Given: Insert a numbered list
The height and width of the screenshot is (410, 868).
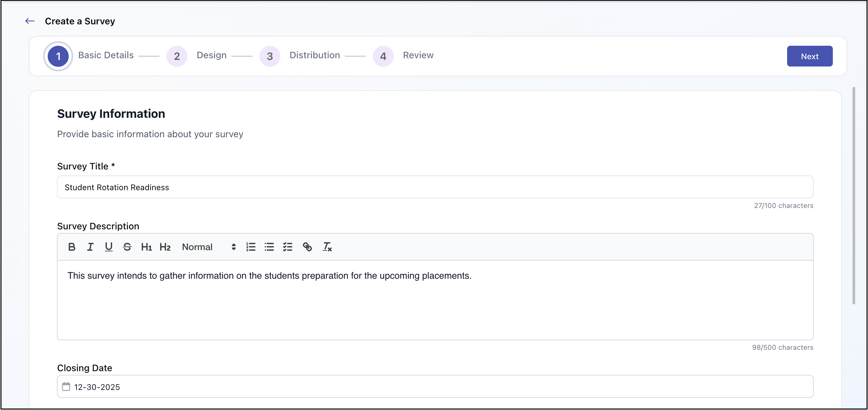Looking at the screenshot, I should pyautogui.click(x=251, y=247).
